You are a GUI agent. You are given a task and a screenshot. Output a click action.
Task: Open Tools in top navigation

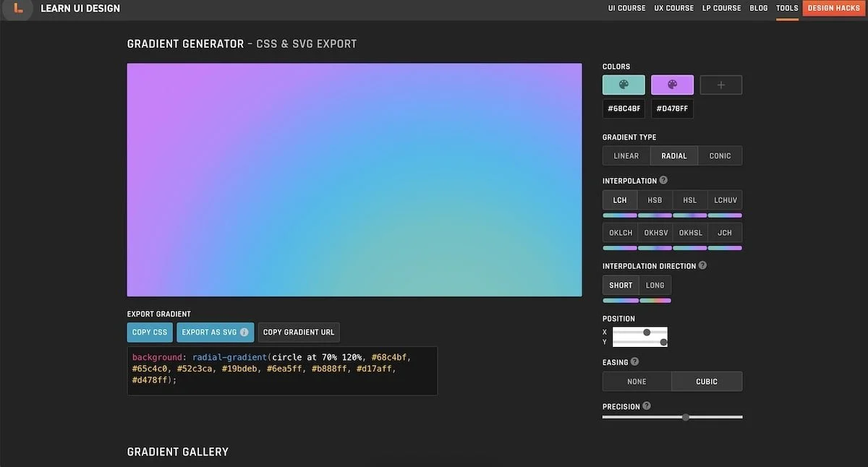tap(787, 8)
